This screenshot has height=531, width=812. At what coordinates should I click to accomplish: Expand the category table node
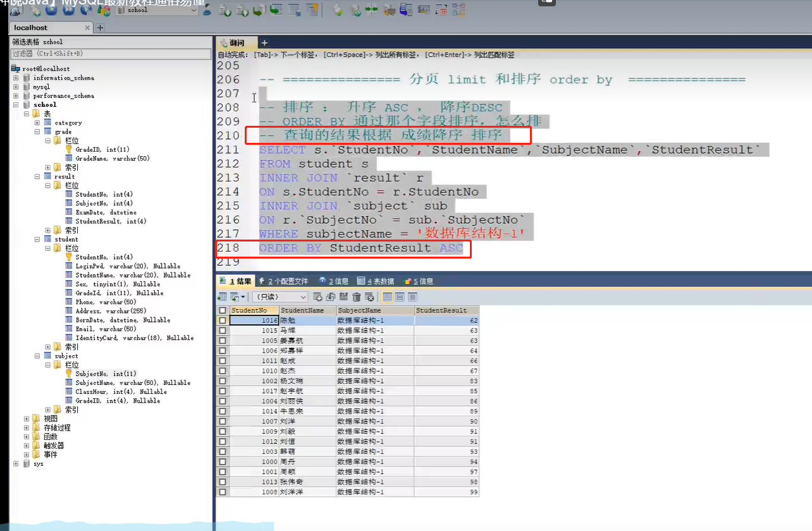(x=37, y=123)
